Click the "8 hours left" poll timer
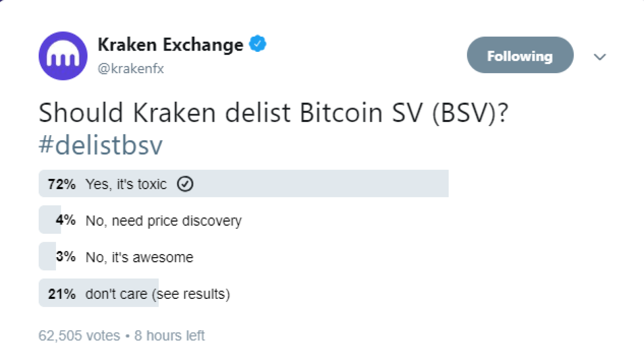The image size is (644, 362). [x=169, y=335]
